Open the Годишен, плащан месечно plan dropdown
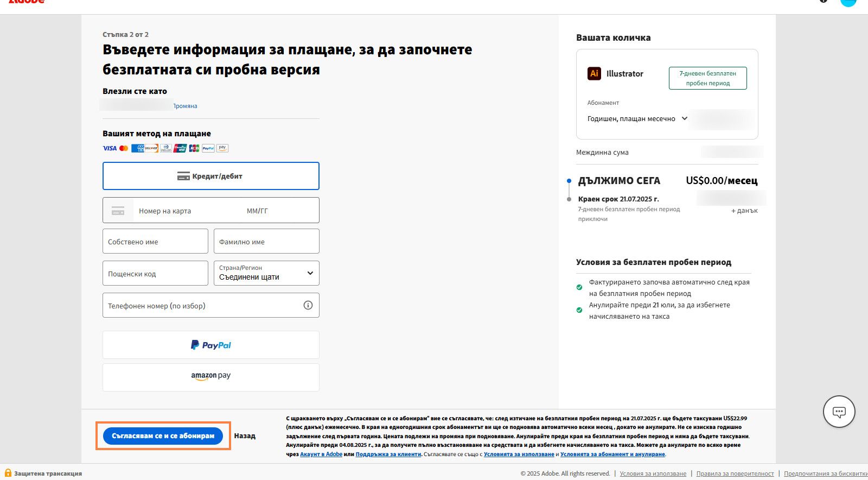This screenshot has width=868, height=480. coord(638,118)
